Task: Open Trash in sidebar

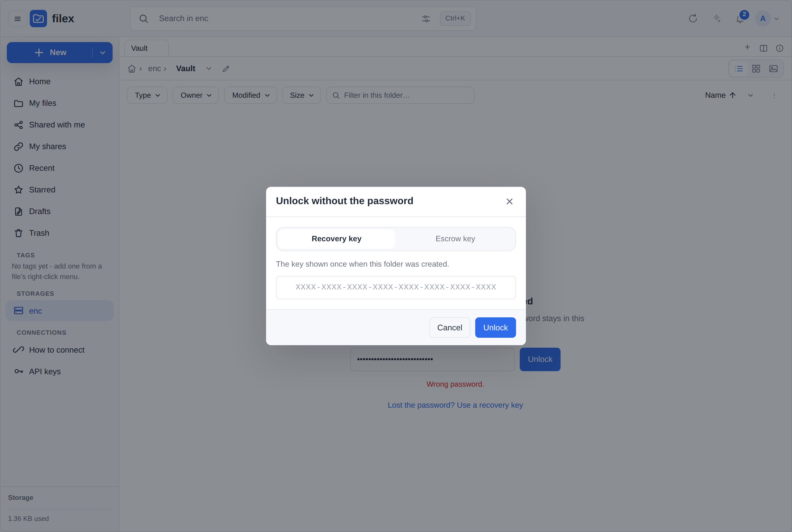Action: pos(60,233)
